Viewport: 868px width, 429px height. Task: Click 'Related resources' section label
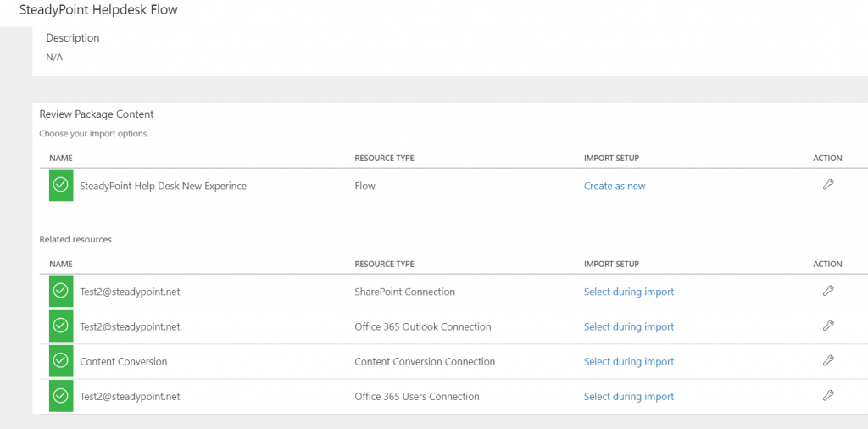[x=75, y=240]
